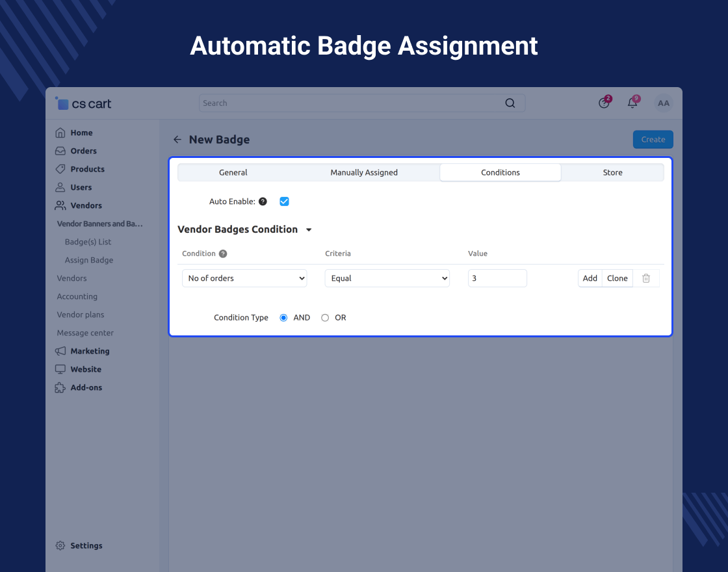The width and height of the screenshot is (728, 572).
Task: Click the cs cart logo
Action: point(84,103)
